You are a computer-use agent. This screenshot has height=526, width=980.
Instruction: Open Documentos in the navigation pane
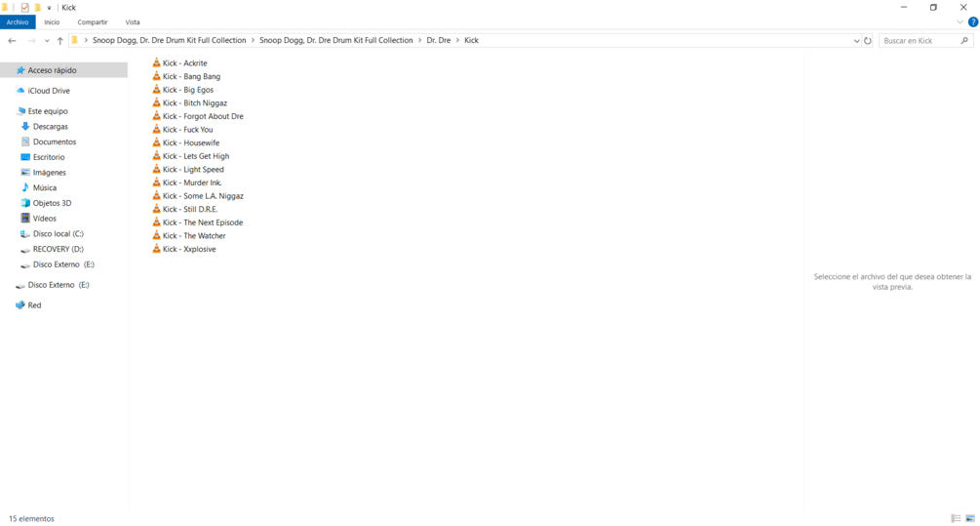(55, 142)
